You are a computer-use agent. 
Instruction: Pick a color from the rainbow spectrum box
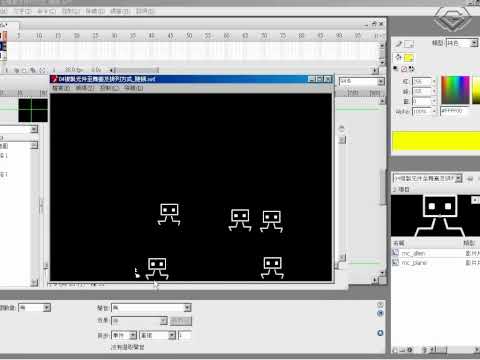click(455, 90)
